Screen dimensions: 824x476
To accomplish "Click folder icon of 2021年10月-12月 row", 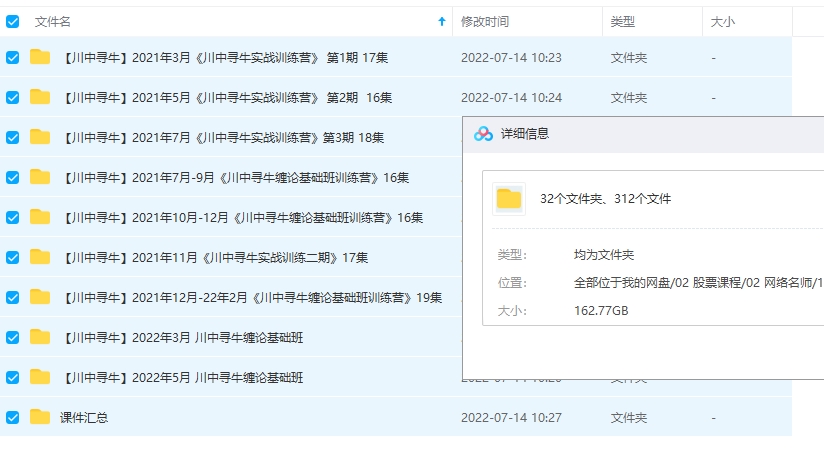I will coord(40,216).
